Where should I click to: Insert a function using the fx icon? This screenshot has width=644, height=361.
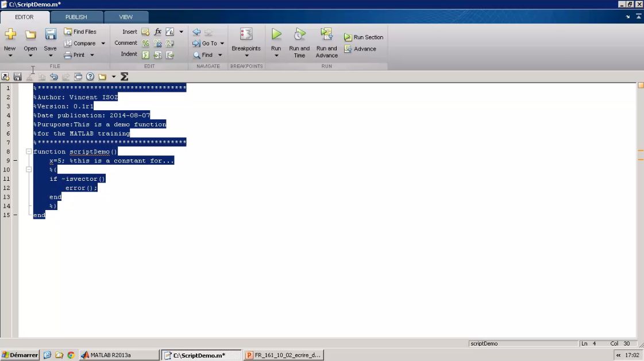point(158,32)
